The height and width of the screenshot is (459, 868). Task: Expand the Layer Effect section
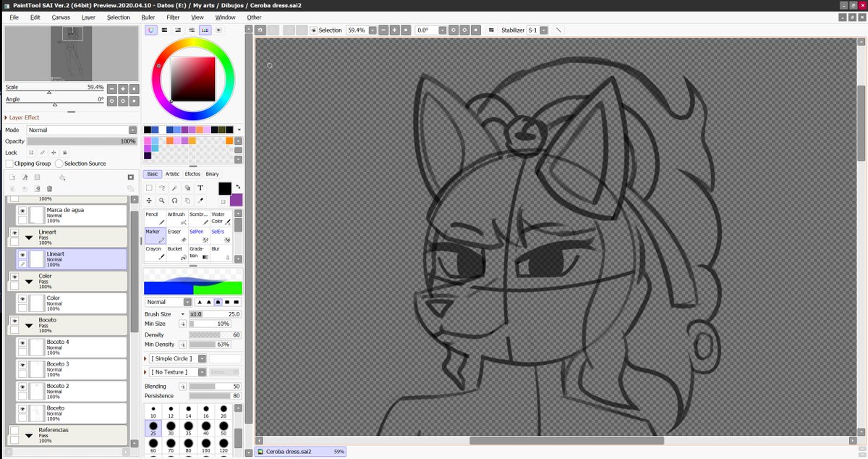6,117
